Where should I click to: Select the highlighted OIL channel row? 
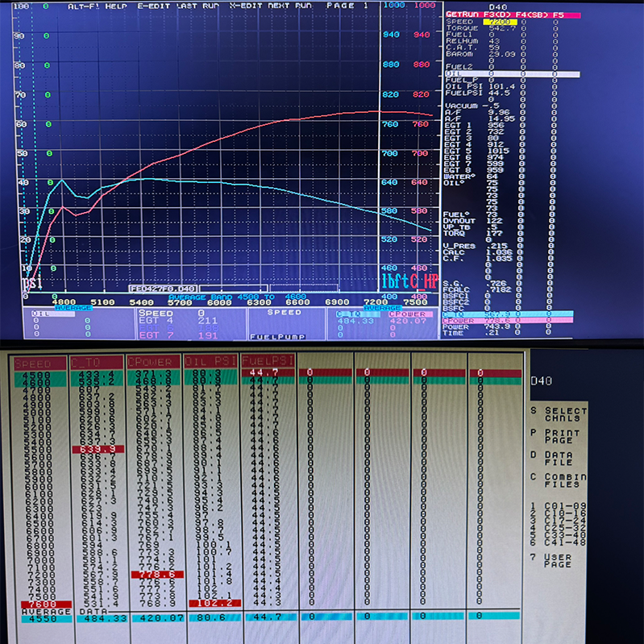[511, 73]
